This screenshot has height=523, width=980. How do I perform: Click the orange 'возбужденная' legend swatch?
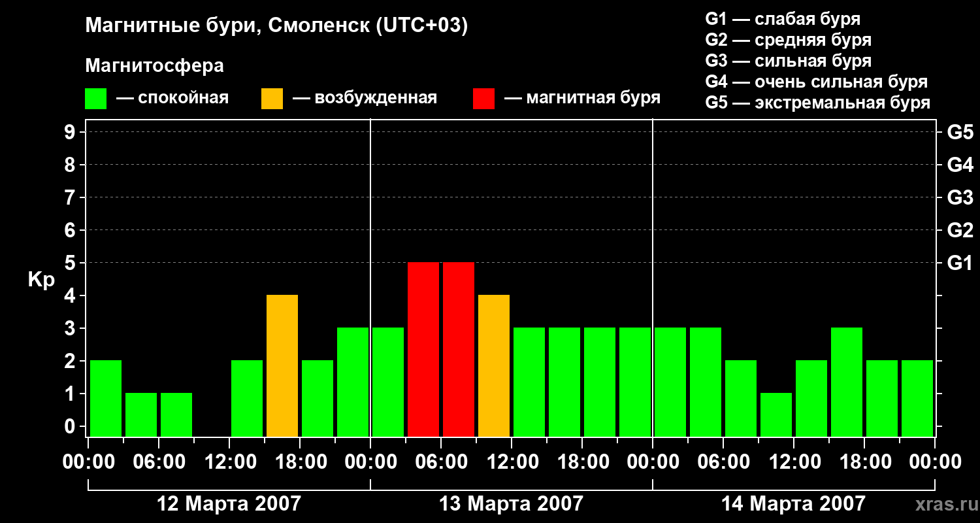(x=272, y=99)
